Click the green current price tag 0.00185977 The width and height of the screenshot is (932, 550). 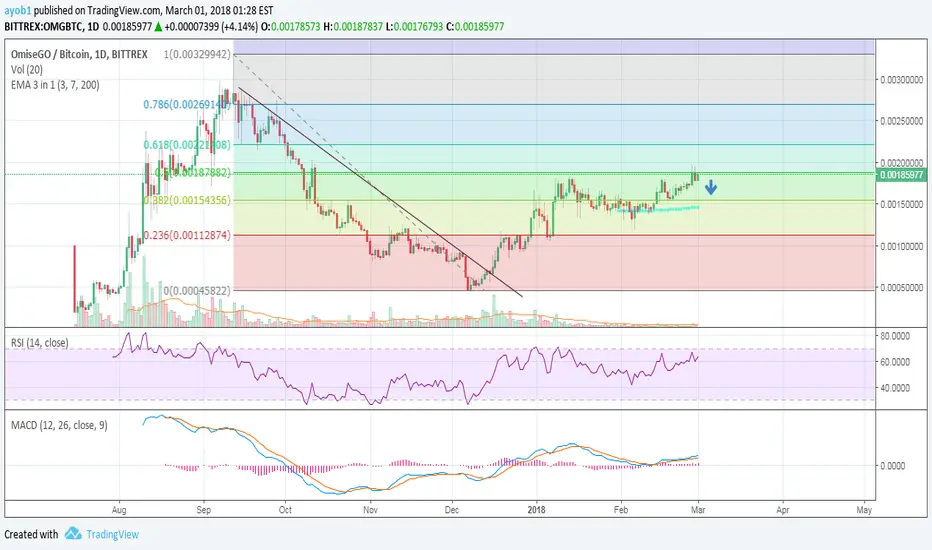tap(901, 175)
